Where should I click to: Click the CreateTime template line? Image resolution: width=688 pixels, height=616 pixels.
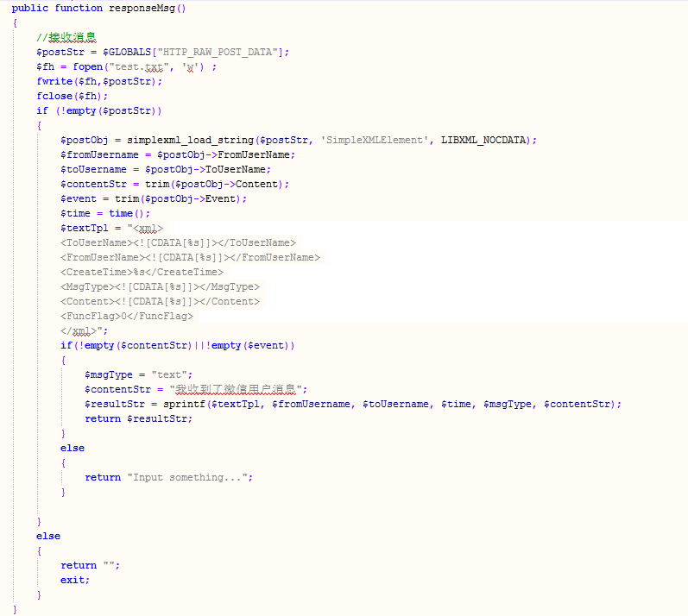coord(142,272)
